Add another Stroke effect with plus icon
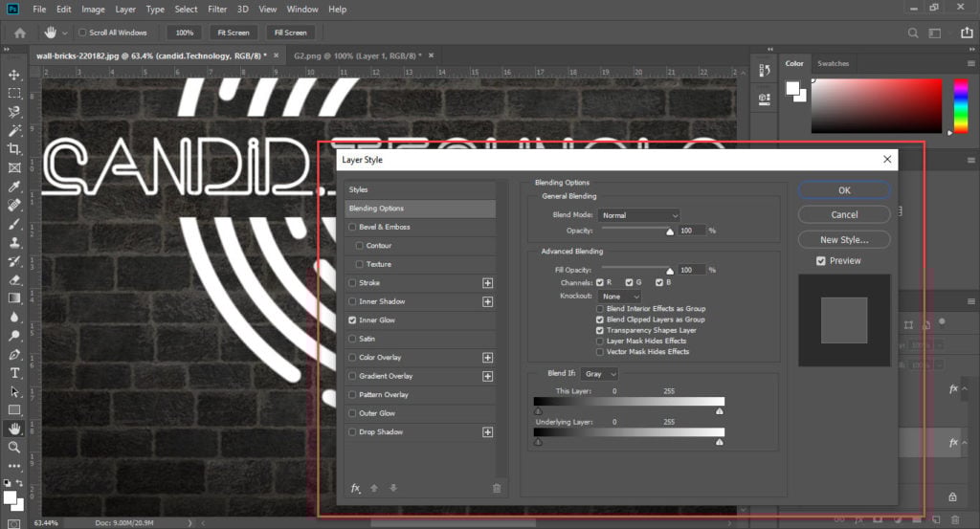Screen dimensions: 980x529 click(487, 283)
